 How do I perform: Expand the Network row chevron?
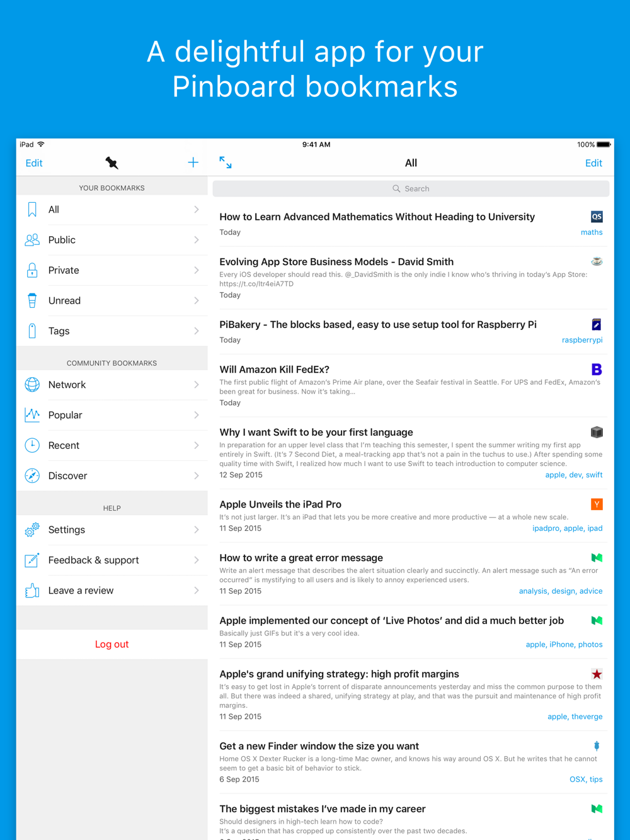point(197,385)
